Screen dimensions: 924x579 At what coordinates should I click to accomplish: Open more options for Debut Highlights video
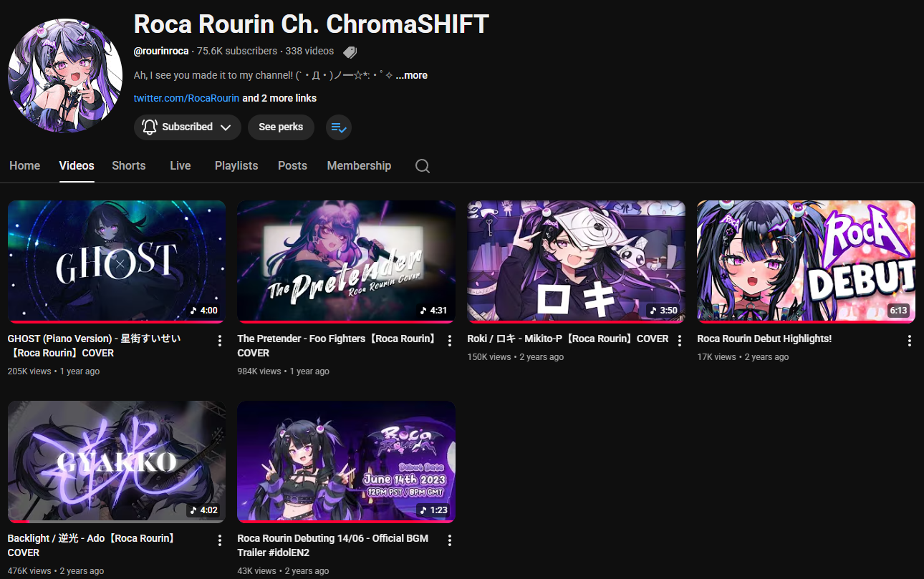click(x=910, y=341)
